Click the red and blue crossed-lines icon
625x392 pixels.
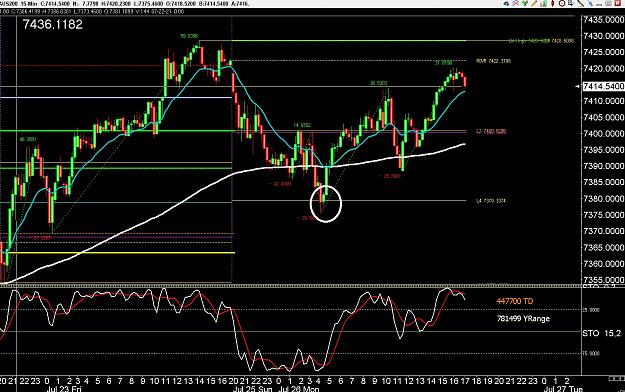point(516,3)
